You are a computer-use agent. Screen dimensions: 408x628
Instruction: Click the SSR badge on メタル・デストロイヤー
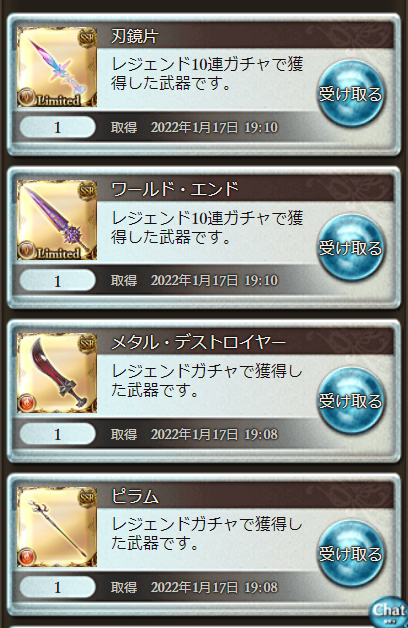pos(87,344)
